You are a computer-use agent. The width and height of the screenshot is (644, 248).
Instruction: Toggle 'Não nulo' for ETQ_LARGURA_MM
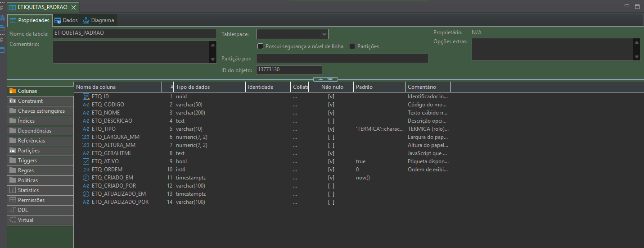pyautogui.click(x=331, y=137)
